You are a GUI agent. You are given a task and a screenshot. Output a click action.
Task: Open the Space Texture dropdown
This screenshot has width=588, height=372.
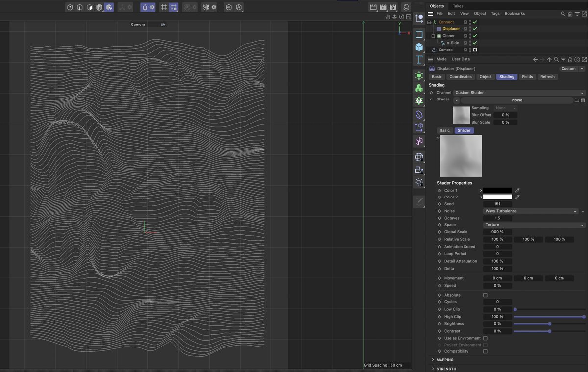[x=534, y=225]
